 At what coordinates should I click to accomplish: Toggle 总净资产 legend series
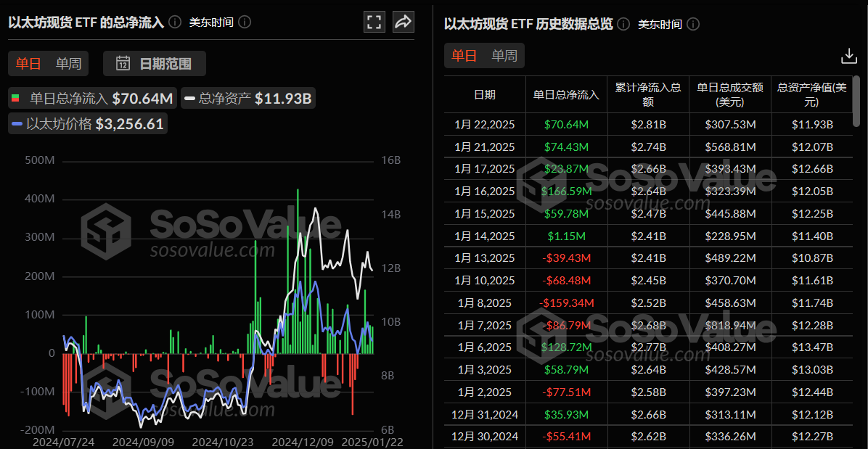pos(248,99)
